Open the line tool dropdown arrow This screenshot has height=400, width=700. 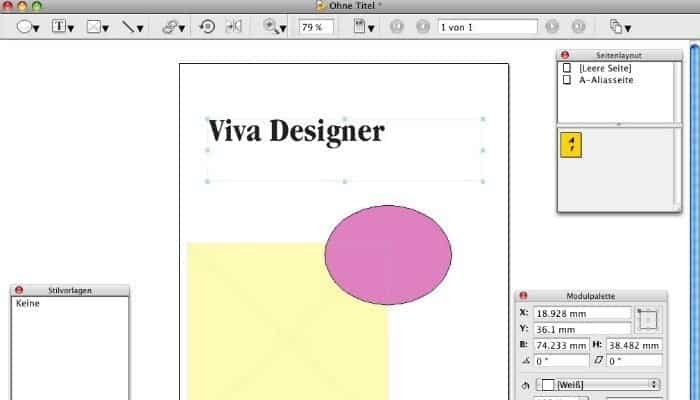click(x=140, y=29)
